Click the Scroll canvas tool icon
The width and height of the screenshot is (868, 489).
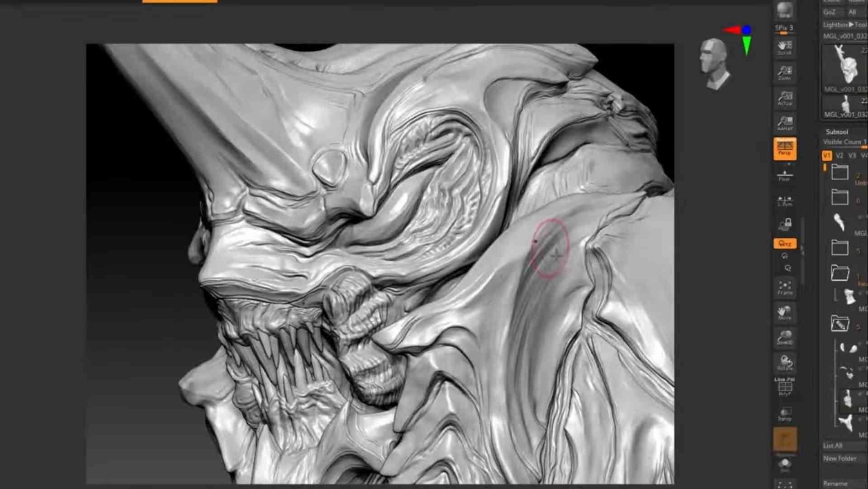784,47
